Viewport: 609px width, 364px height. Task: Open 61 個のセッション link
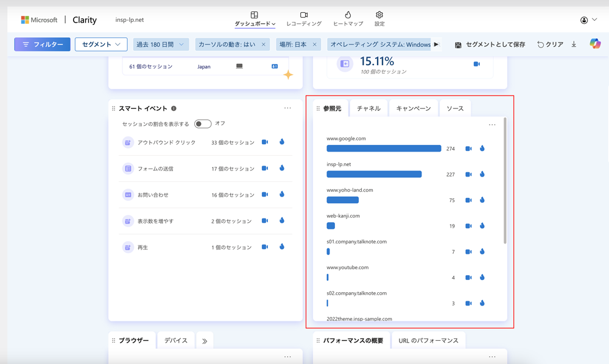pyautogui.click(x=150, y=66)
